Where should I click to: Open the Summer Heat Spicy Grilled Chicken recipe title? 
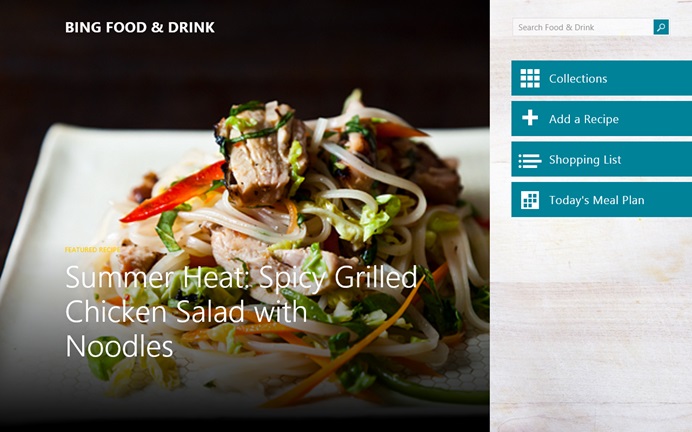point(241,312)
